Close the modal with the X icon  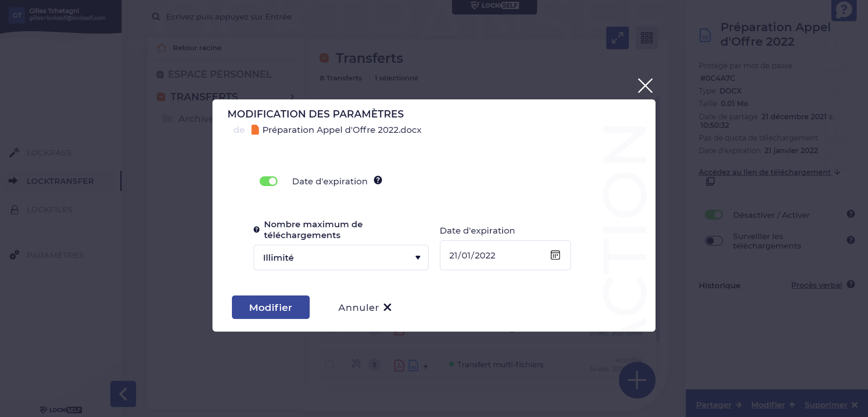click(x=645, y=85)
